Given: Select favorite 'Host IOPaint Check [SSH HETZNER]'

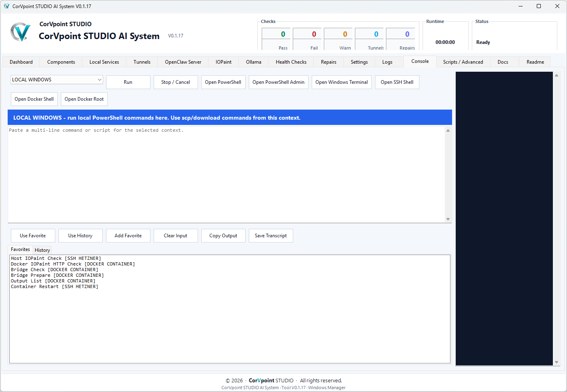Looking at the screenshot, I should tap(56, 259).
